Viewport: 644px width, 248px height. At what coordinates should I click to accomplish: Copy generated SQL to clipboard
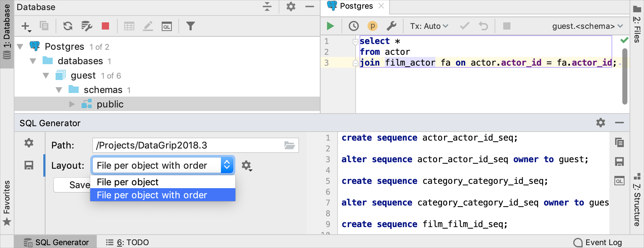619,142
